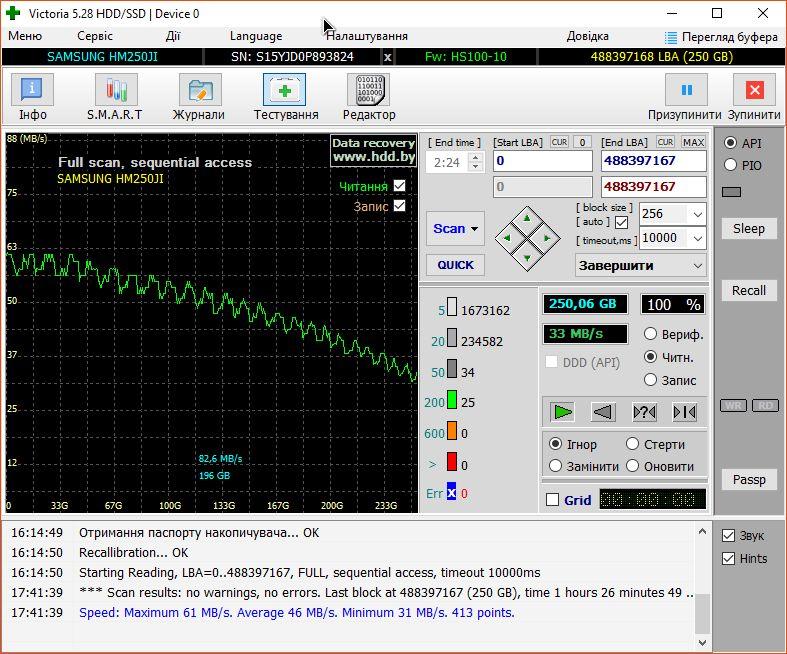The width and height of the screenshot is (787, 654).
Task: Select the Стерти erase action radio
Action: click(632, 444)
